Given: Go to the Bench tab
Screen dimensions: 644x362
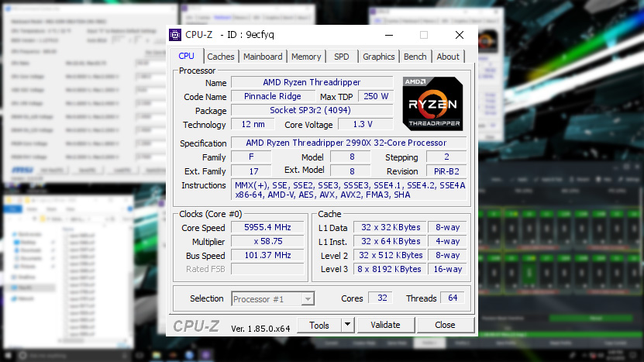Looking at the screenshot, I should coord(415,57).
